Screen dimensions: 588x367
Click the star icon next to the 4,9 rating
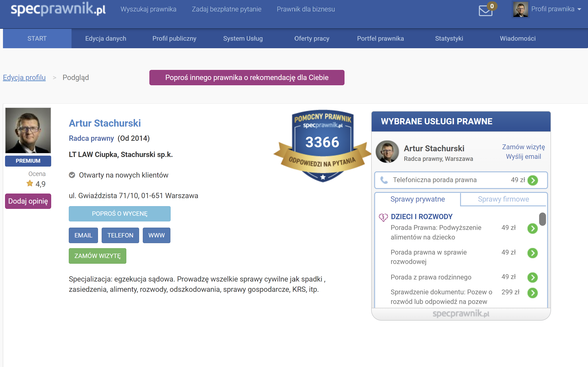[29, 183]
